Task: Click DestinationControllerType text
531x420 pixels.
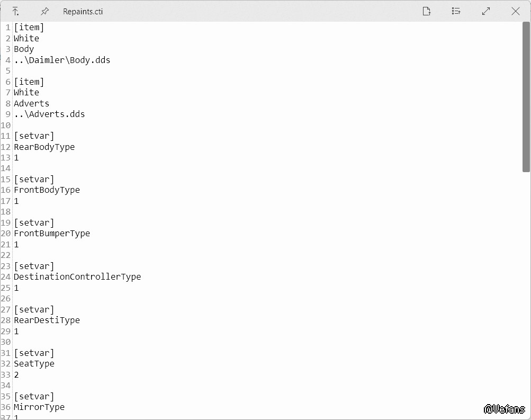Action: (77, 276)
